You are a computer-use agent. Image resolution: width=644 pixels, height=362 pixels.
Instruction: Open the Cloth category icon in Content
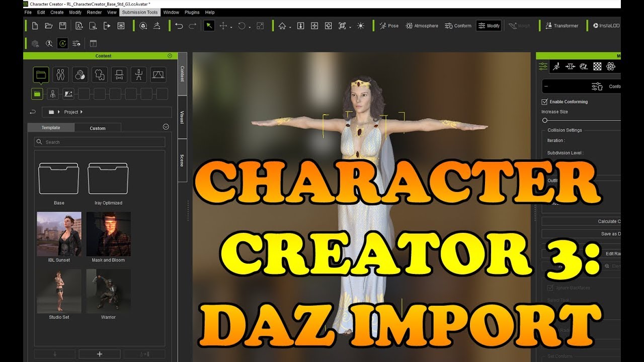100,75
